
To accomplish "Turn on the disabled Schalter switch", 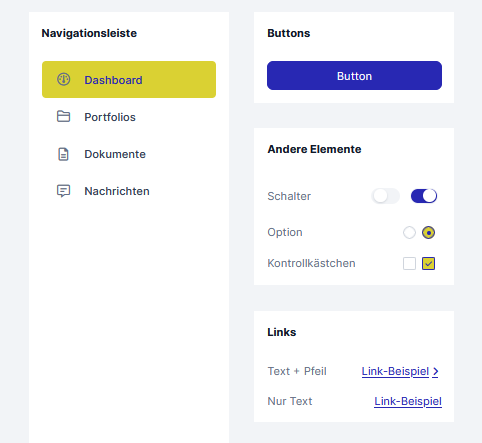I will pos(385,196).
